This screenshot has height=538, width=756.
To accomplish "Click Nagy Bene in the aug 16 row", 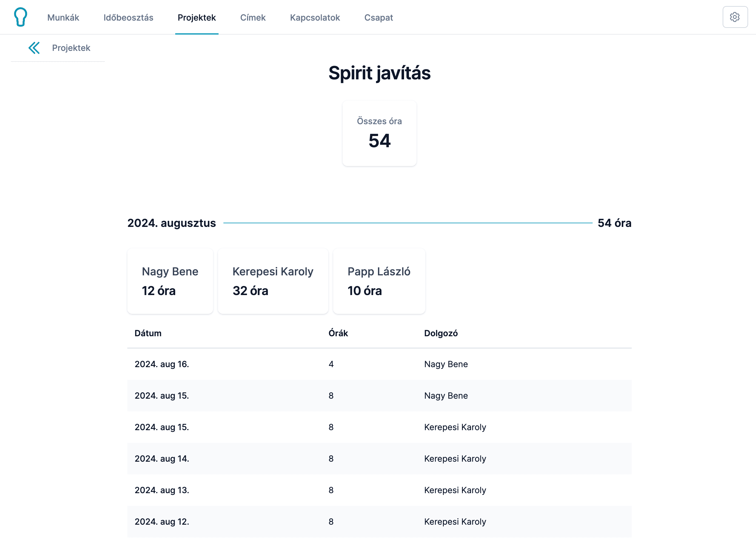I will coord(446,364).
